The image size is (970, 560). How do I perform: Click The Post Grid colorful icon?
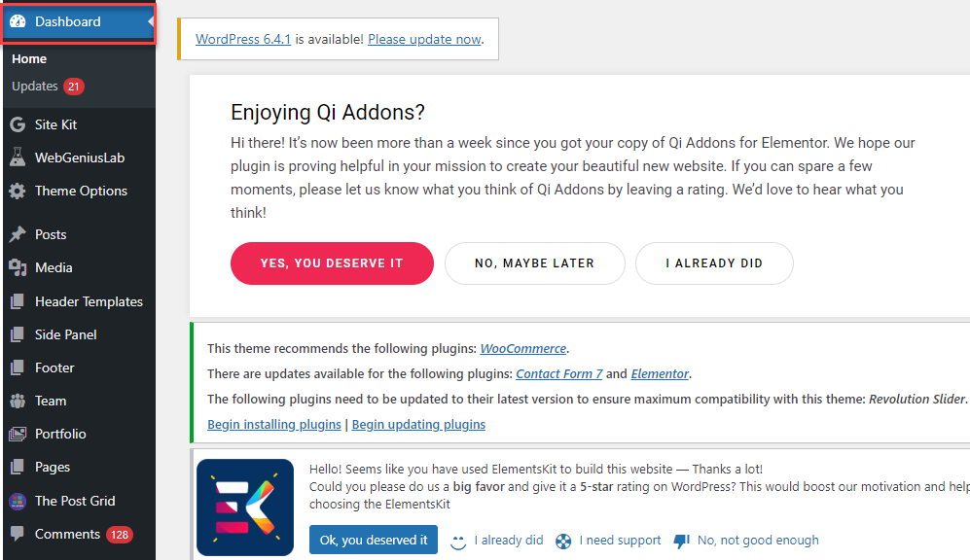18,501
